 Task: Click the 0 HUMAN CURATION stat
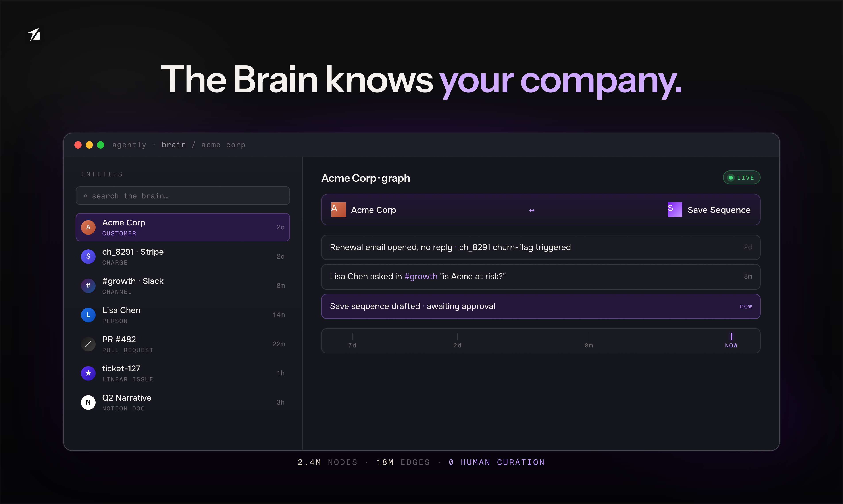pos(497,462)
